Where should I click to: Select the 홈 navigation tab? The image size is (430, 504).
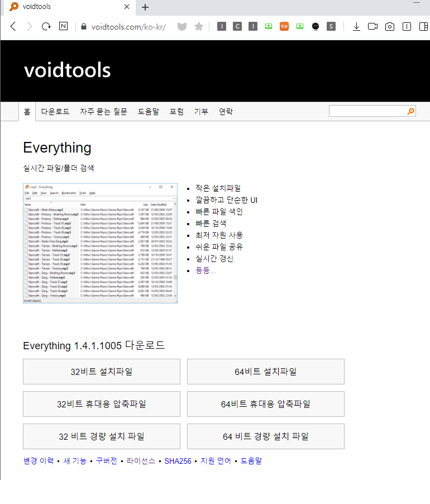[x=27, y=112]
